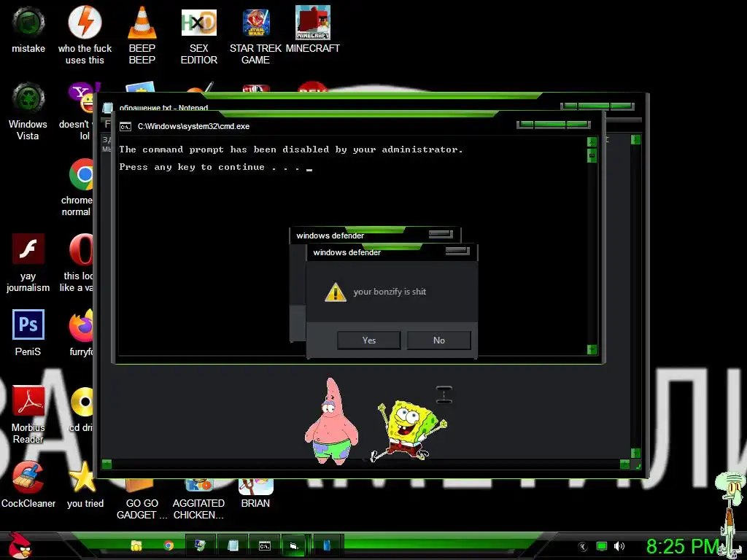
Task: Close the back windows defender dialog
Action: tap(441, 234)
